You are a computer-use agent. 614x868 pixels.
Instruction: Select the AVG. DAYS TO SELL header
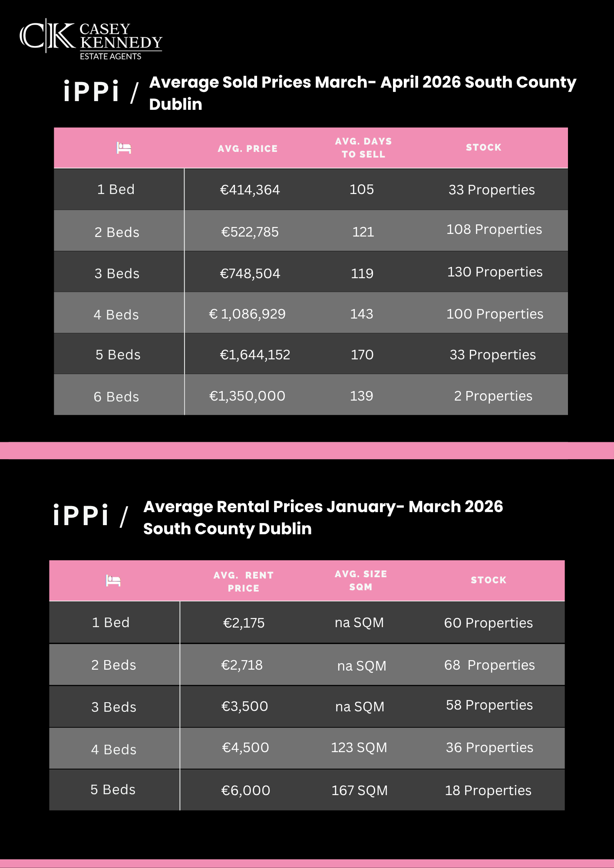[x=363, y=148]
